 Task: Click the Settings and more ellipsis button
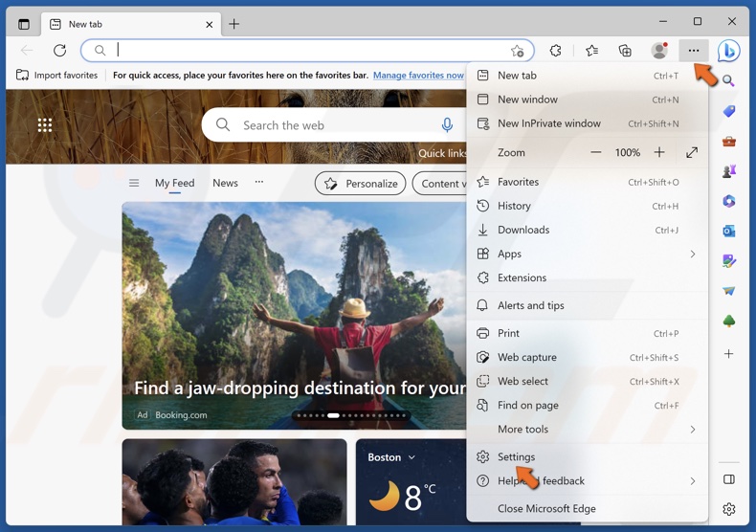(x=694, y=51)
